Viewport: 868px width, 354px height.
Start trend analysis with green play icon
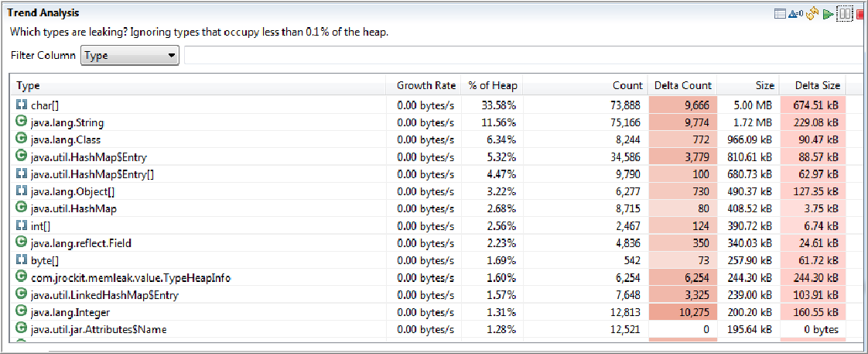(828, 15)
